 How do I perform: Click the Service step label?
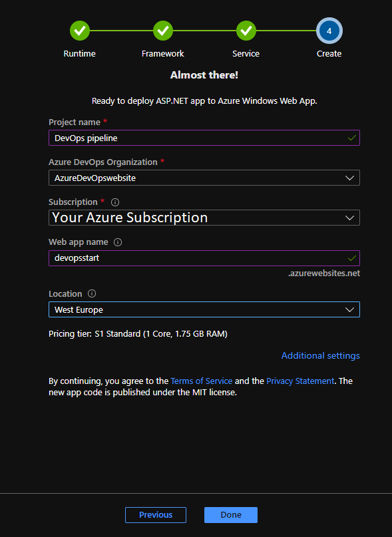click(x=246, y=54)
